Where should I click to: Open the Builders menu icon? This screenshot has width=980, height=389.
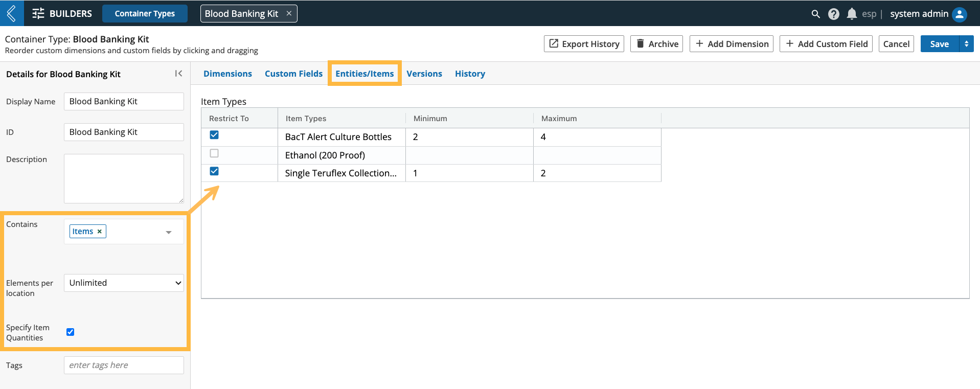(38, 14)
